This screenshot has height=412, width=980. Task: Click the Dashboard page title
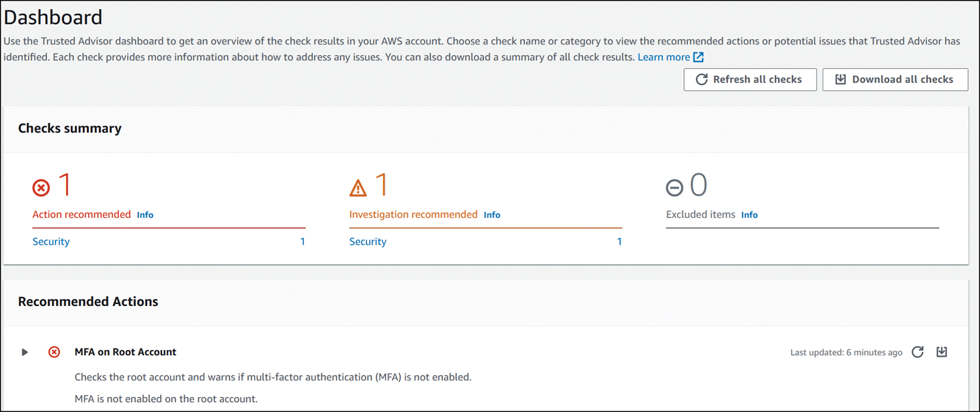[53, 17]
